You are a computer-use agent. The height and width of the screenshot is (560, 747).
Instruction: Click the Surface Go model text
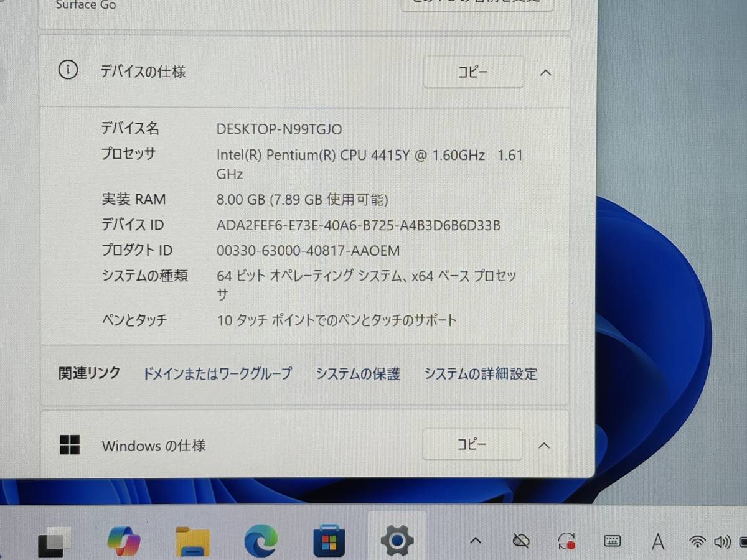pyautogui.click(x=85, y=5)
